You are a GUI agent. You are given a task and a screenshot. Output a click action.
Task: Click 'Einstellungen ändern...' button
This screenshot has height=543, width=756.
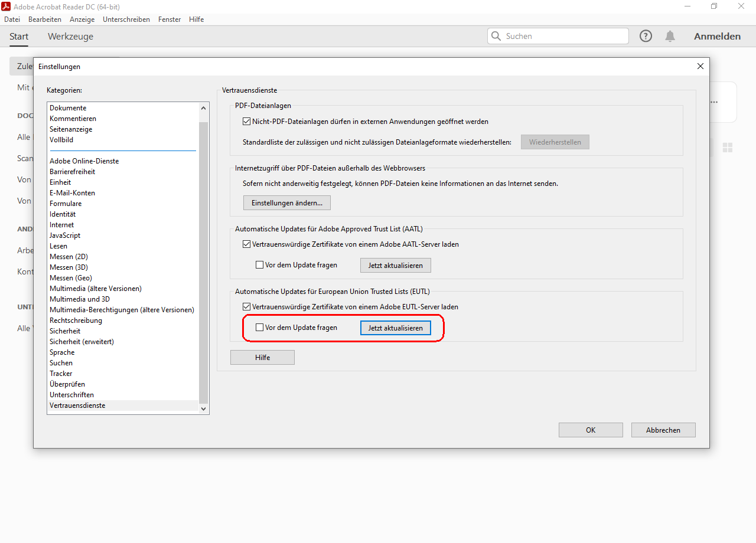pyautogui.click(x=286, y=203)
